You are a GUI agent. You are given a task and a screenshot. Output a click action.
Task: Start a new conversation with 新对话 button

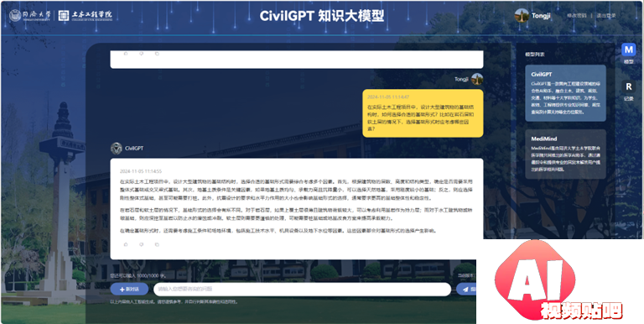coord(129,290)
